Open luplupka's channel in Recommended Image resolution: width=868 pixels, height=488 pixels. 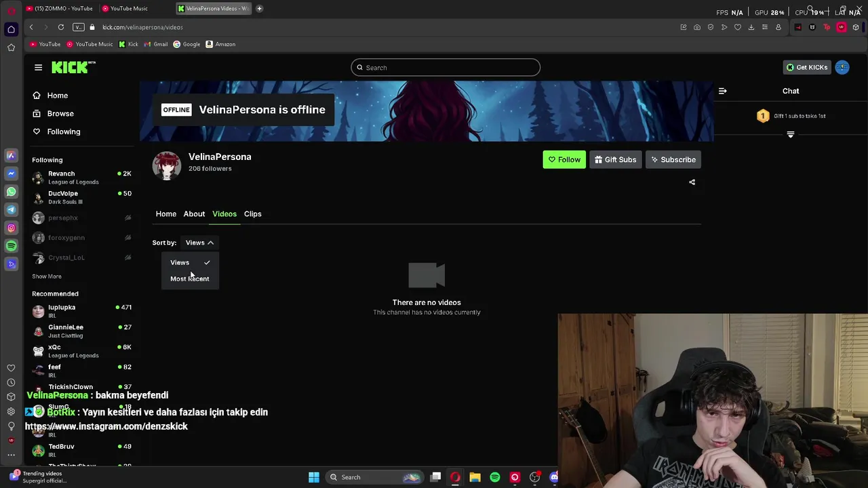coord(81,311)
